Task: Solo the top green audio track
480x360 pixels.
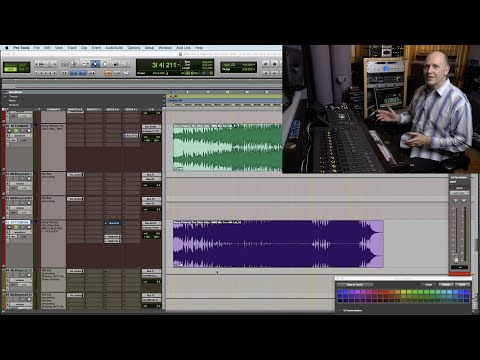Action: tap(22, 131)
